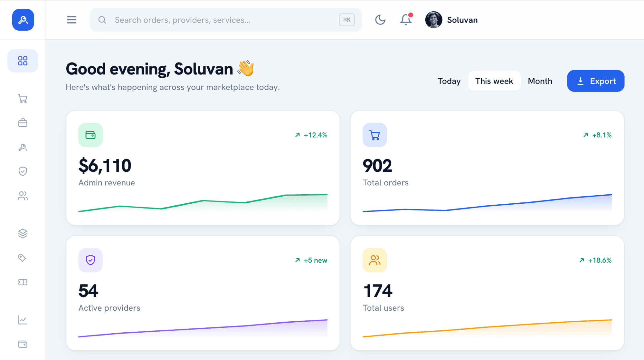Open the wallet sidebar icon
644x360 pixels.
[x=23, y=344]
